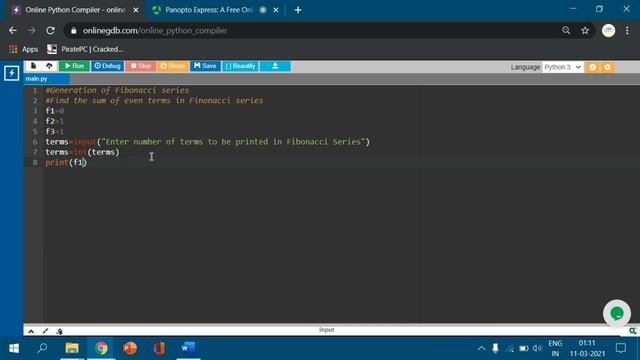Image resolution: width=640 pixels, height=360 pixels.
Task: Close the Panopto Express tab
Action: pos(276,10)
